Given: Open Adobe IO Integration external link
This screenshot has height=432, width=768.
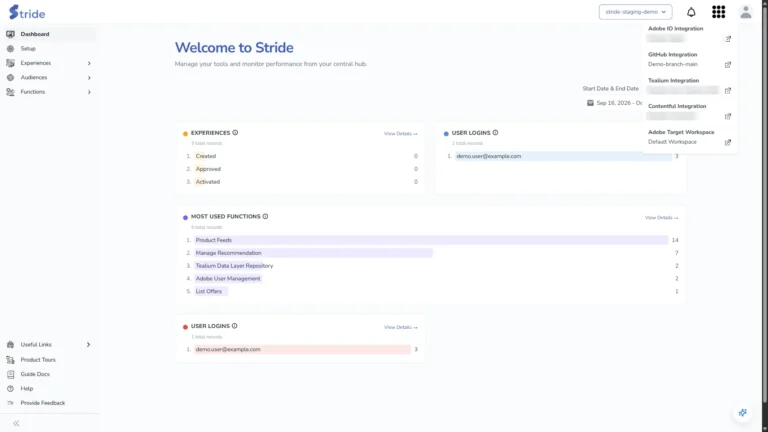Looking at the screenshot, I should tap(728, 39).
